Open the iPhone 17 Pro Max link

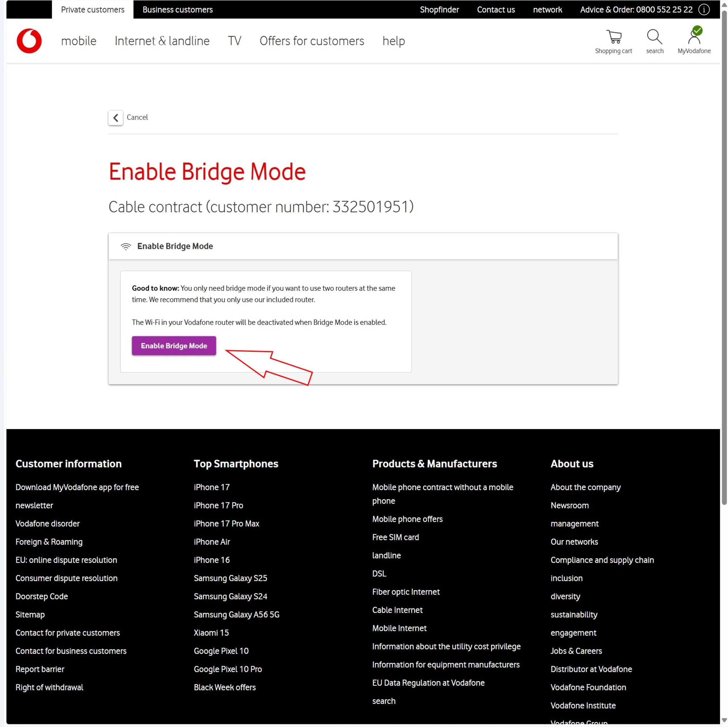tap(226, 524)
